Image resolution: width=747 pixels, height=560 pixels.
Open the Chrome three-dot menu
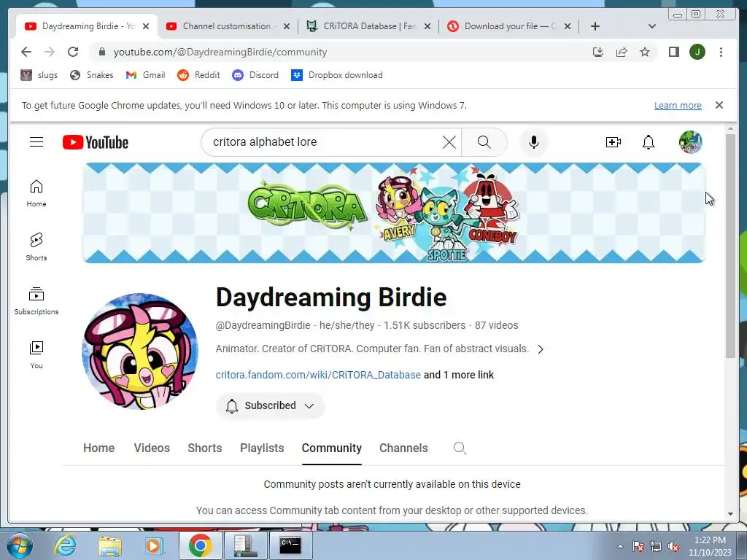(x=721, y=52)
